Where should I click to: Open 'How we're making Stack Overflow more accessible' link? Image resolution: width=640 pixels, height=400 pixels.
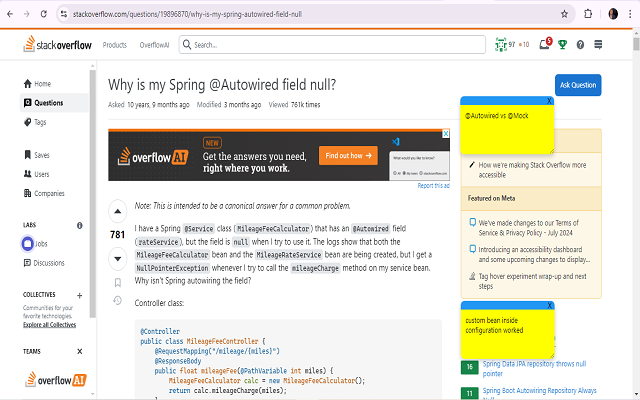point(532,170)
